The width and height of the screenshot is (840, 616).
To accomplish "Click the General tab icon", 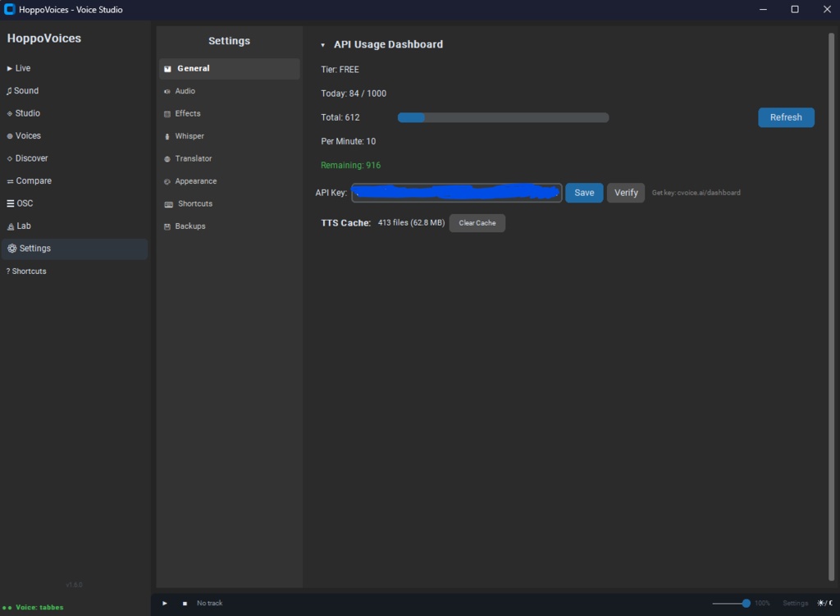I will point(167,69).
